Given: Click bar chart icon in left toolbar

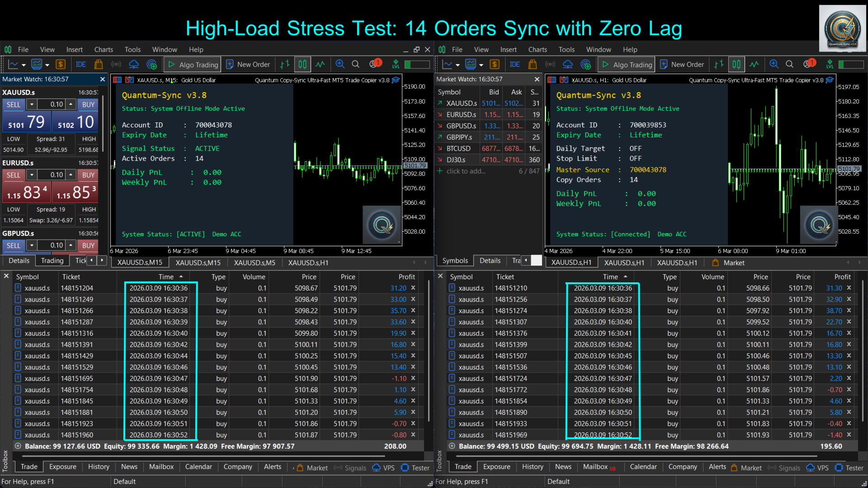Looking at the screenshot, I should pos(285,65).
